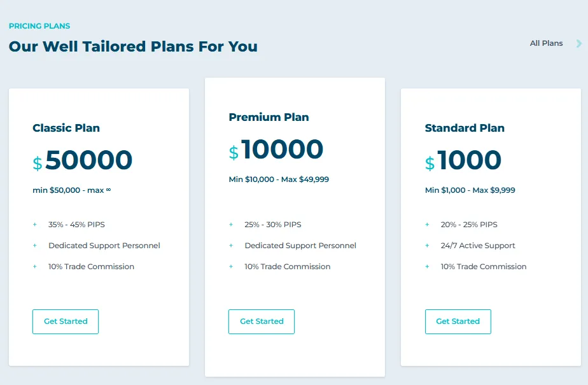Click the dollar sign beside 50000

pyautogui.click(x=38, y=164)
